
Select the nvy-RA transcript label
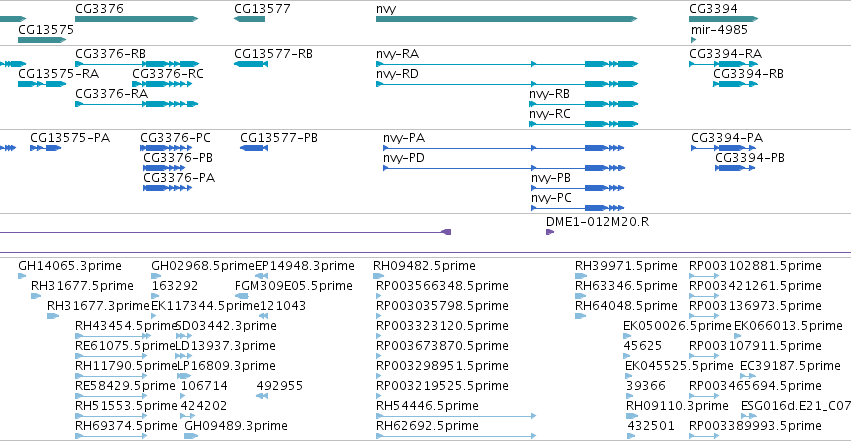coord(397,54)
